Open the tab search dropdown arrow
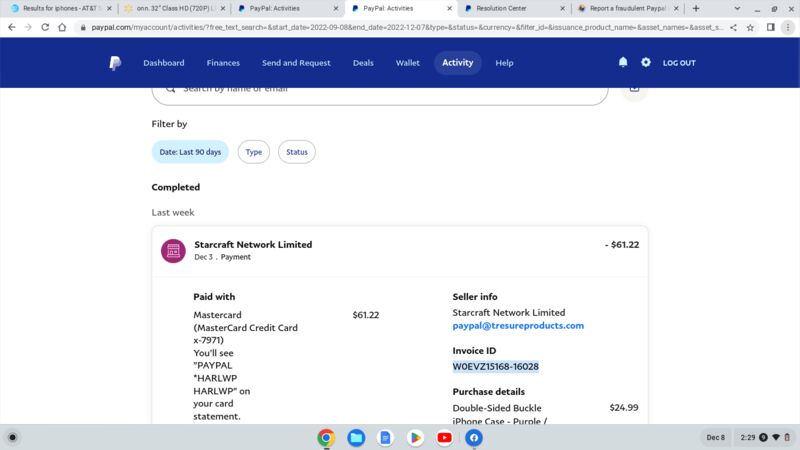Screen dimensions: 800x450 point(737,9)
